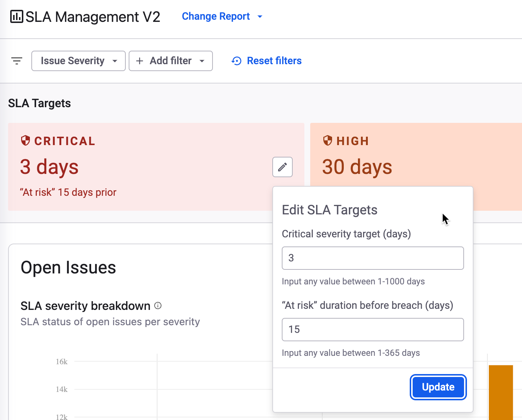Click the Reset filters circular arrow icon
This screenshot has width=522, height=420.
[x=237, y=61]
